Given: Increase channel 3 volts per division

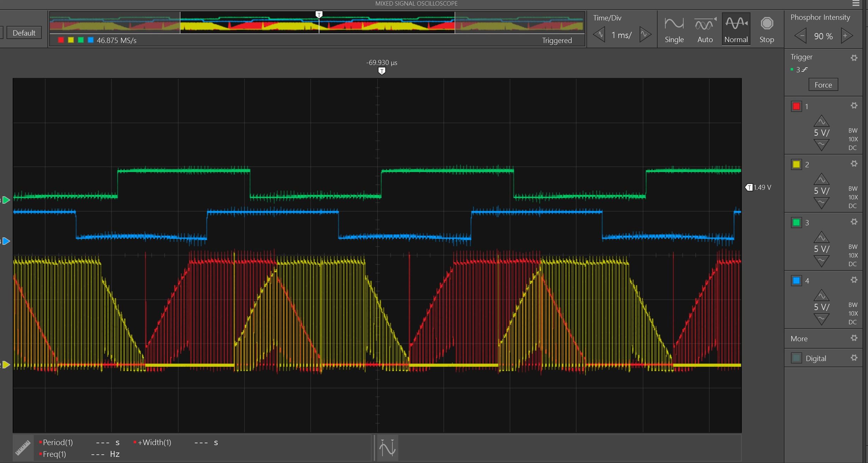Looking at the screenshot, I should coord(821,237).
